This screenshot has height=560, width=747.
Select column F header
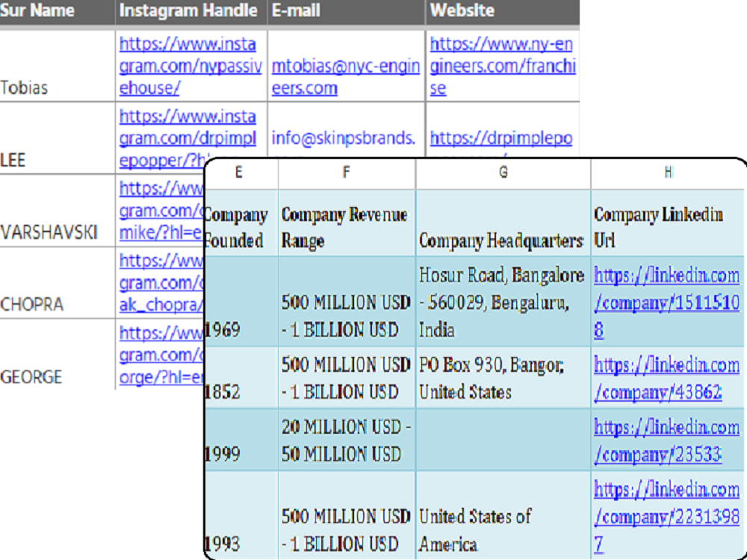point(347,173)
